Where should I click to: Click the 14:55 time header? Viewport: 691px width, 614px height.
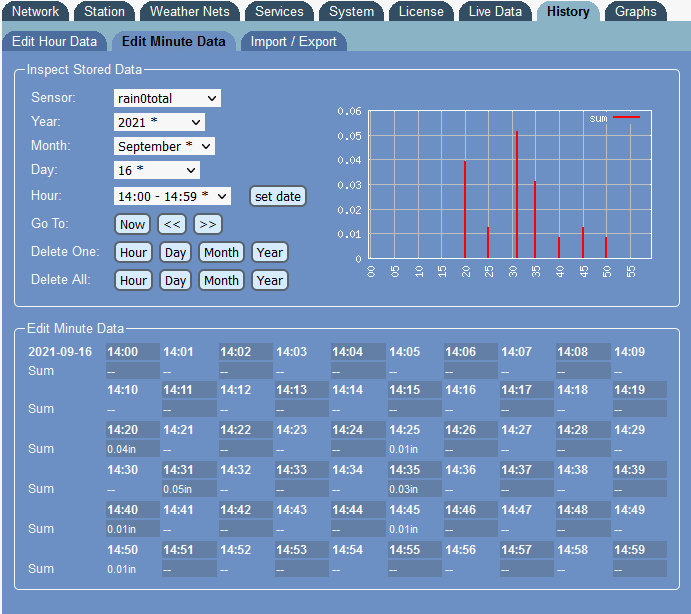415,550
